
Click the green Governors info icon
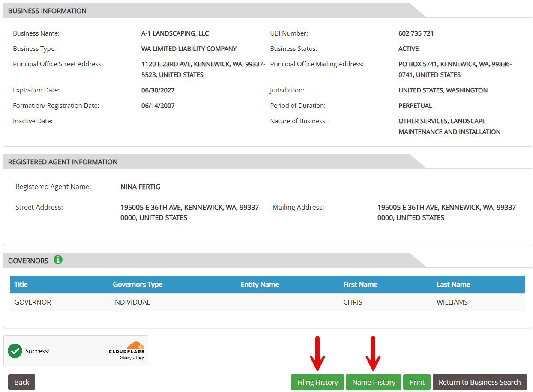click(58, 259)
